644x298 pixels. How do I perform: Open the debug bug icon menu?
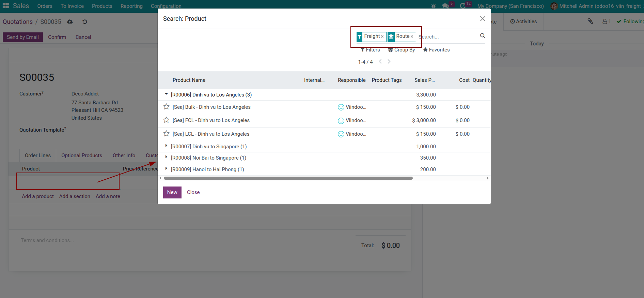tap(433, 6)
